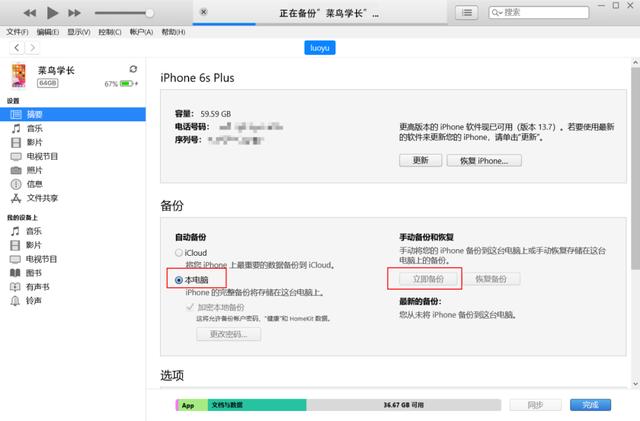Click the vertical scrollbar thumb
Viewport: 640px width, 421px height.
click(635, 168)
